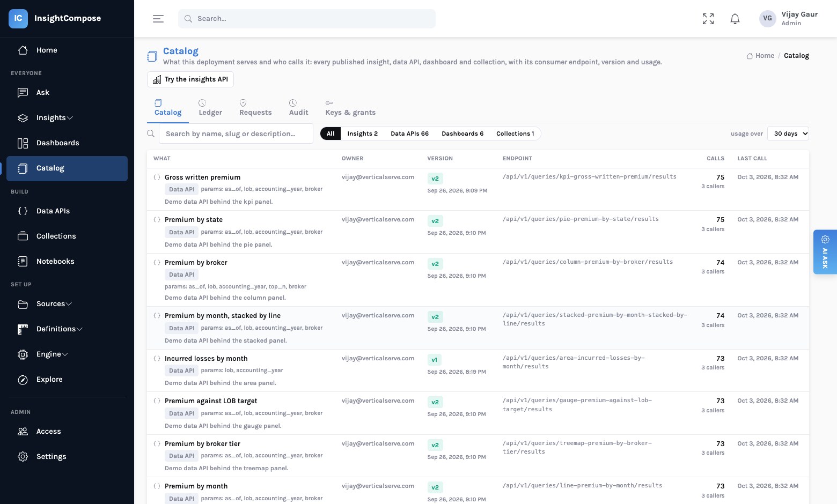Viewport: 837px width, 504px height.
Task: Click the Home icon in sidebar
Action: (23, 50)
